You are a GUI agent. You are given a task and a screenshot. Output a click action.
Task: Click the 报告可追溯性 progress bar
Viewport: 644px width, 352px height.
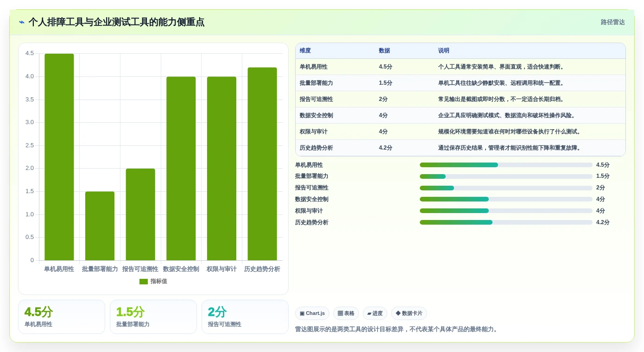(506, 188)
